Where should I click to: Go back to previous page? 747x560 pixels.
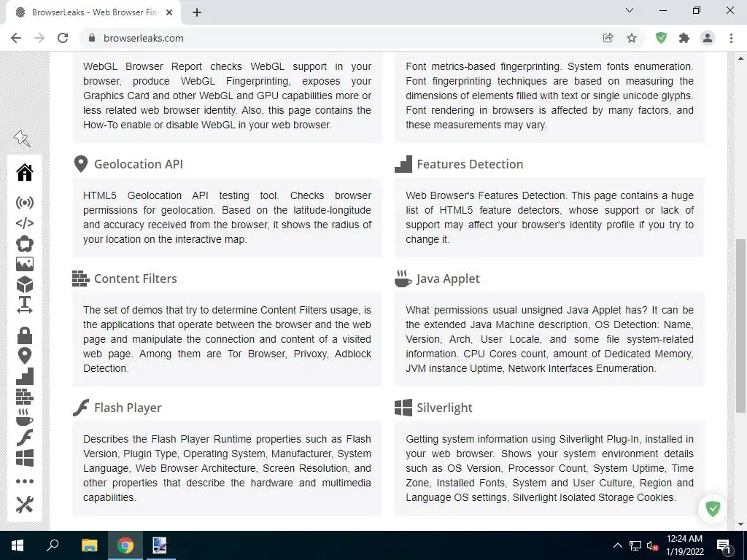(x=16, y=38)
